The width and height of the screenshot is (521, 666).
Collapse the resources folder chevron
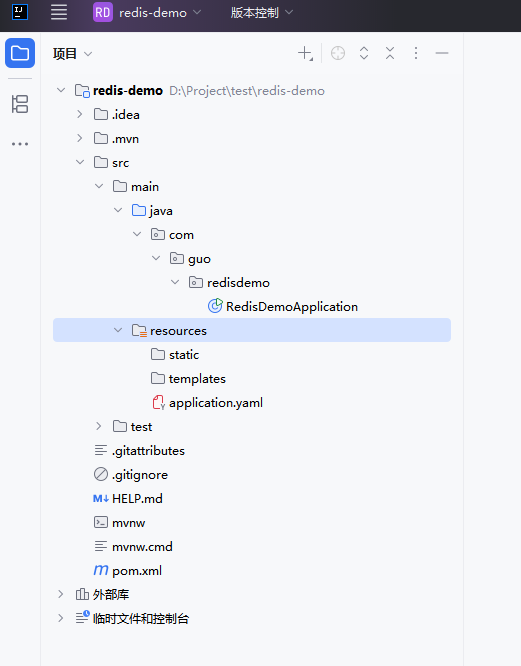pyautogui.click(x=118, y=330)
